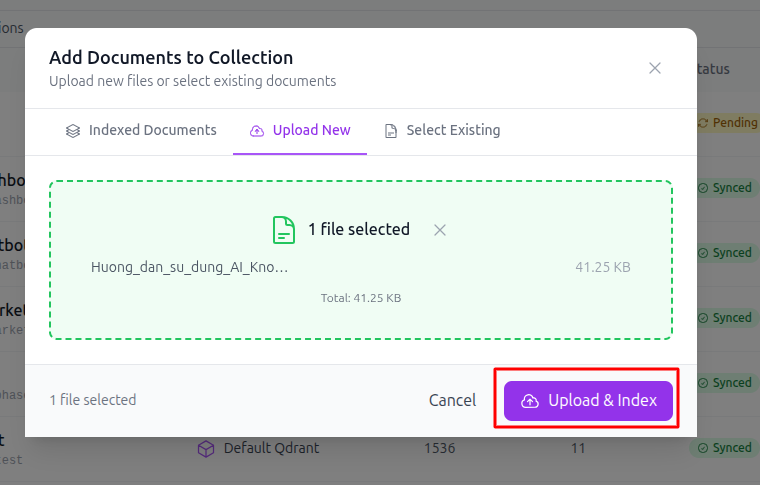Click the Huong_dan_su_dung_AI_Kno… file name
Image resolution: width=760 pixels, height=485 pixels.
coord(190,267)
